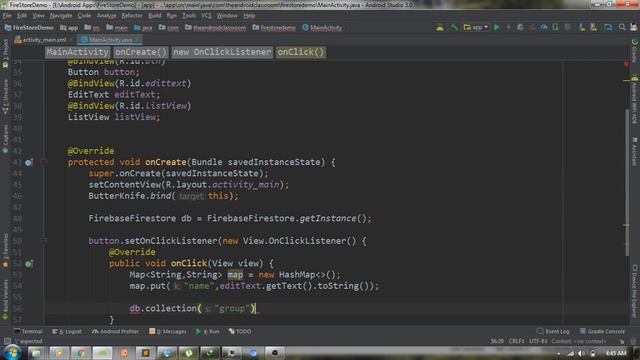Open the Analyze menu

coord(107,16)
